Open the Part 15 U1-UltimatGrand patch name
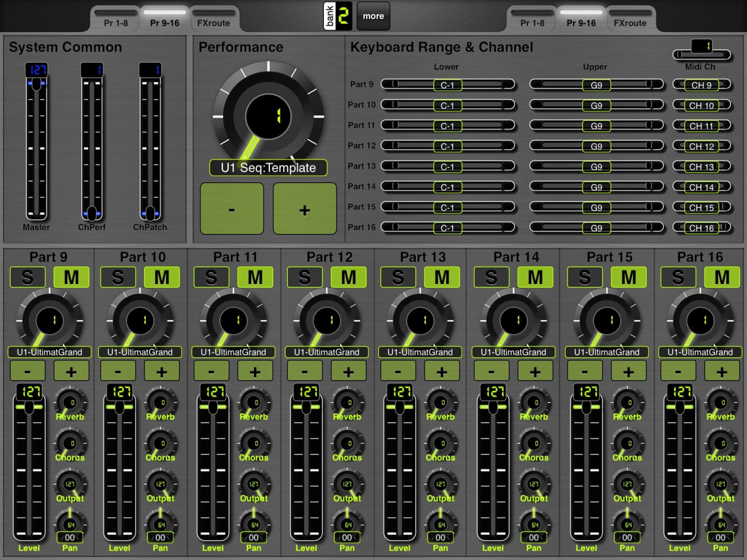Screen dimensions: 747x560 point(607,352)
